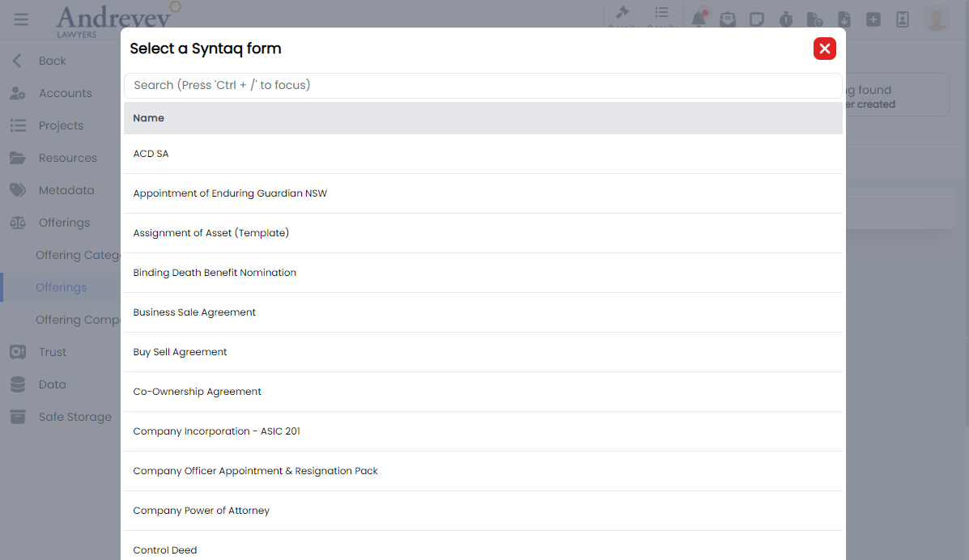Click the file download icon
969x560 pixels.
pyautogui.click(x=844, y=19)
